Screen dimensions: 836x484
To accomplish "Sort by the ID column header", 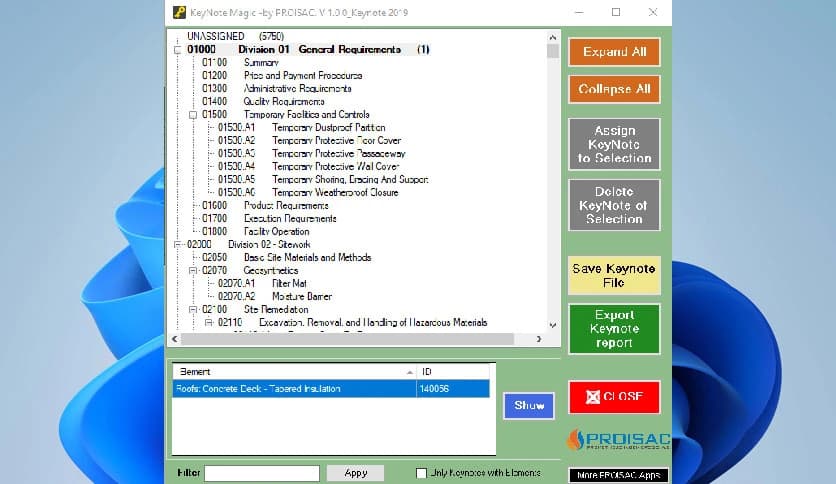I will [x=453, y=372].
